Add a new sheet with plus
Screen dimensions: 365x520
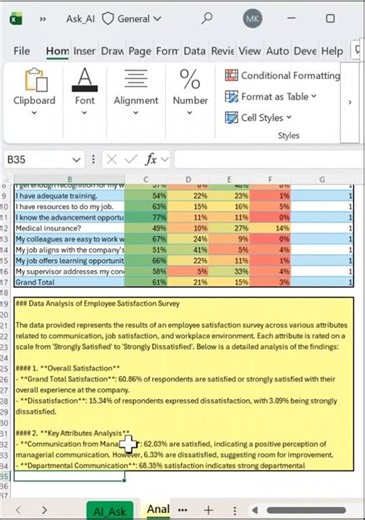click(x=208, y=510)
